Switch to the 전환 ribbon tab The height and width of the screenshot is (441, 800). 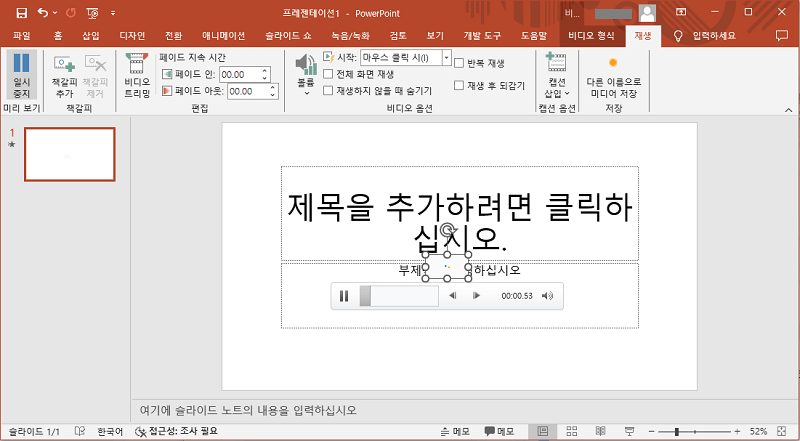[173, 36]
